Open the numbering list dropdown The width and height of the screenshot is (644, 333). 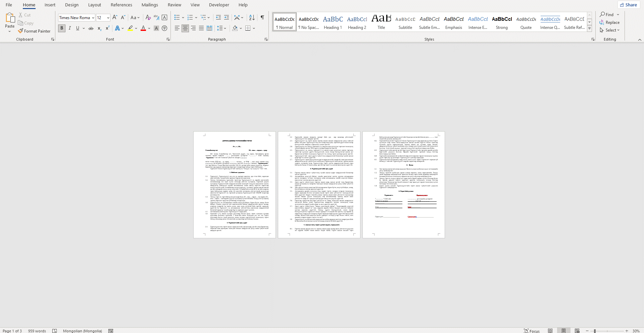196,17
